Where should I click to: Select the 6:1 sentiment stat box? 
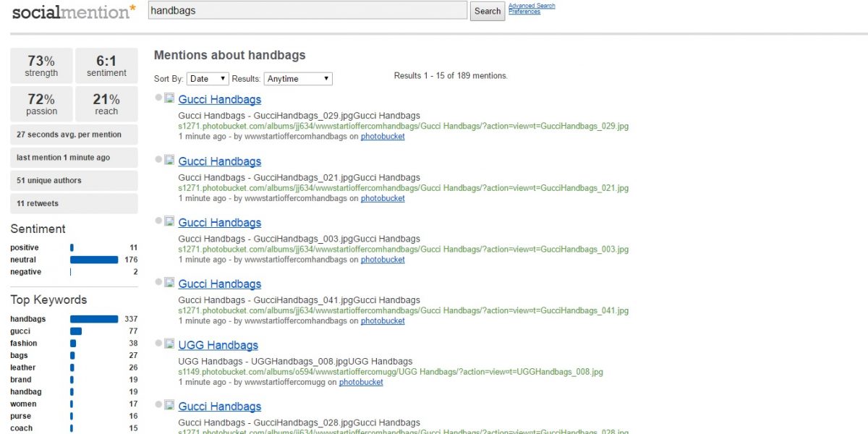click(x=106, y=66)
